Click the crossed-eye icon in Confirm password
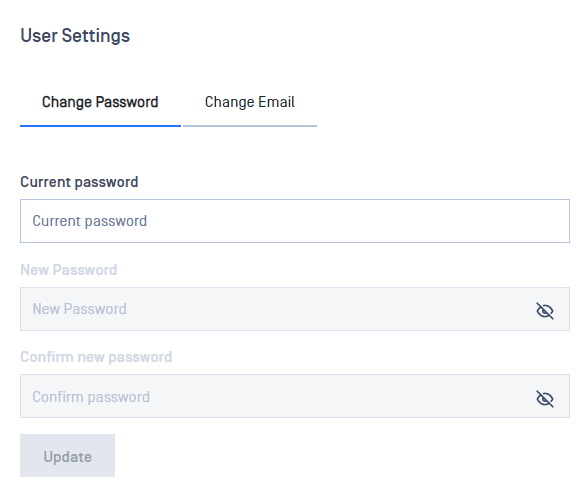Viewport: 585px width, 495px height. pyautogui.click(x=545, y=398)
